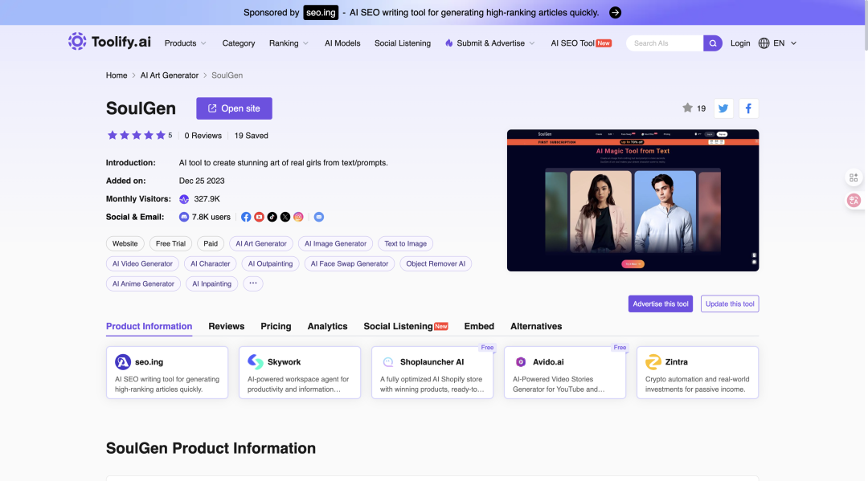The width and height of the screenshot is (868, 481).
Task: Go to Home breadcrumb link
Action: (x=117, y=75)
